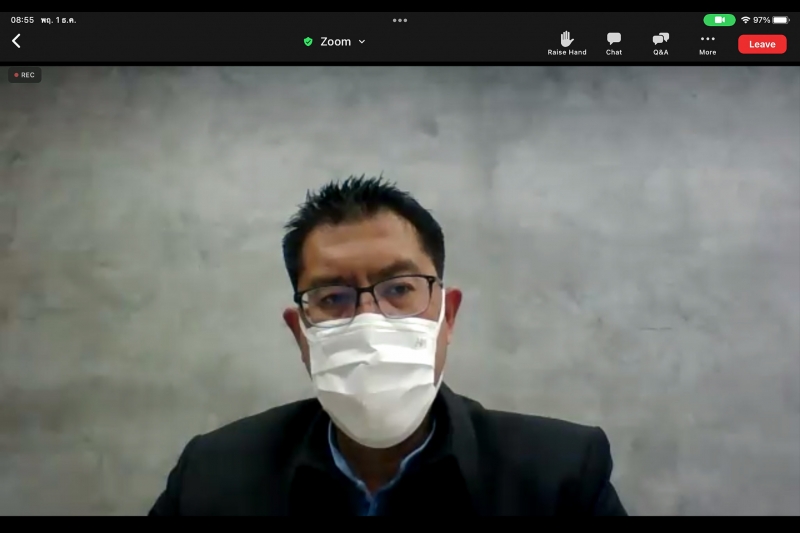Expand the dropdown chevron beside Zoom title

tap(362, 42)
